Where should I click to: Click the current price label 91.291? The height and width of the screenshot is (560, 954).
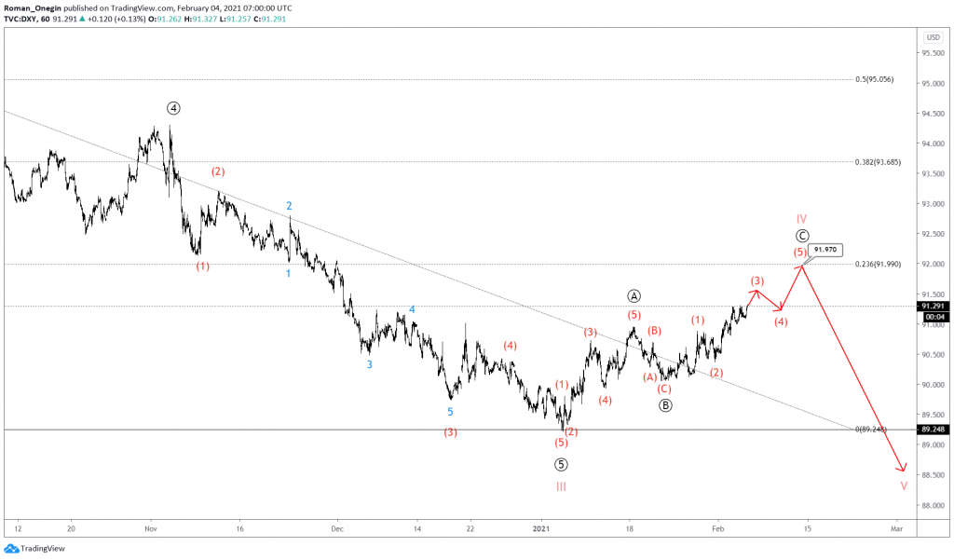[932, 305]
